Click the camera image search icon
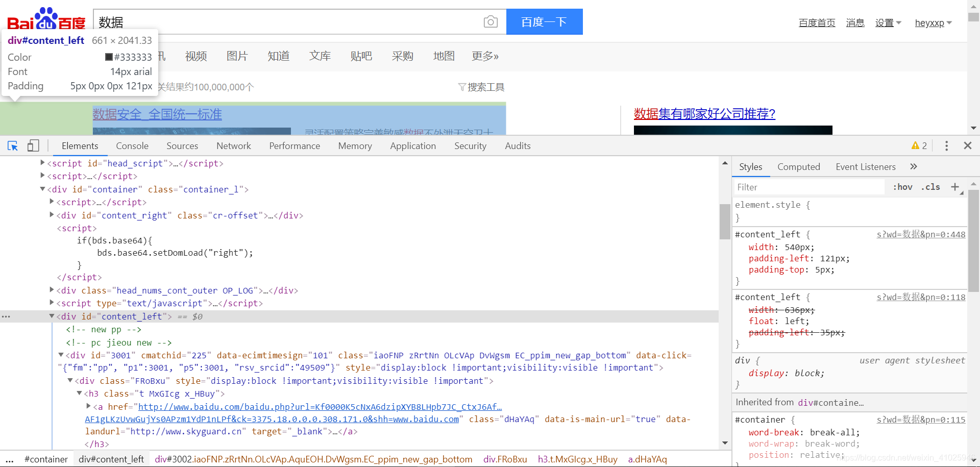The image size is (980, 467). tap(491, 22)
